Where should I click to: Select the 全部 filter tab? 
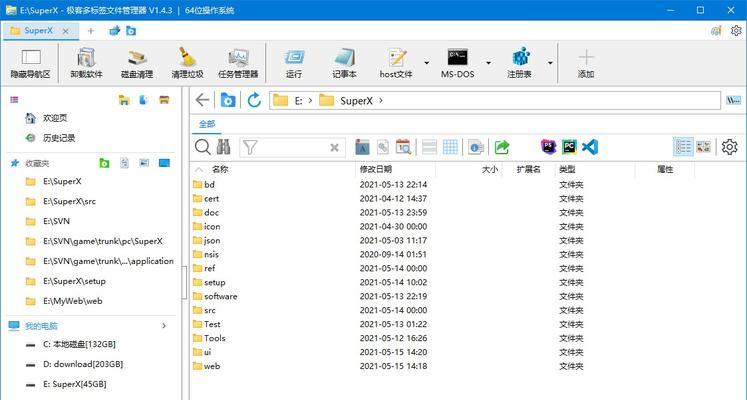coord(207,124)
